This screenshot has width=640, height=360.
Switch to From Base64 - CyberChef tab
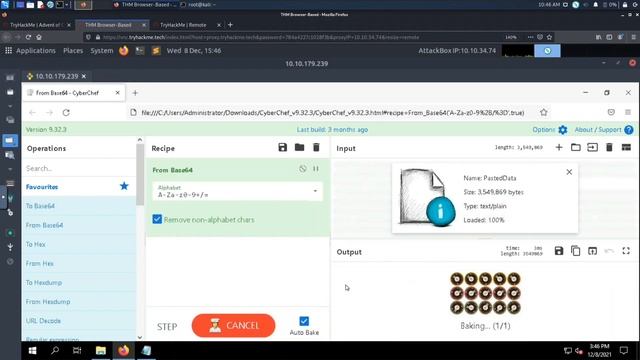click(73, 93)
